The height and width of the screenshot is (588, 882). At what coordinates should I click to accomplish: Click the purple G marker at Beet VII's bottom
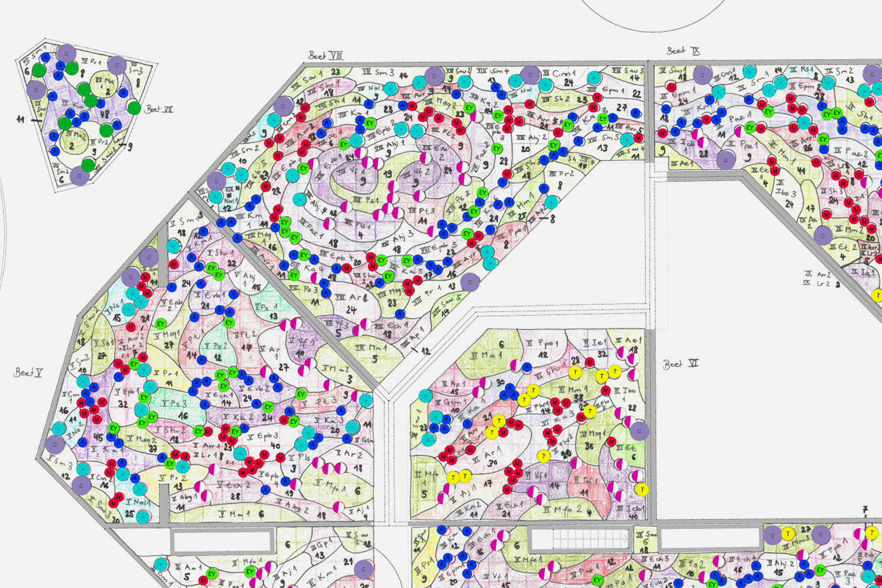79,176
